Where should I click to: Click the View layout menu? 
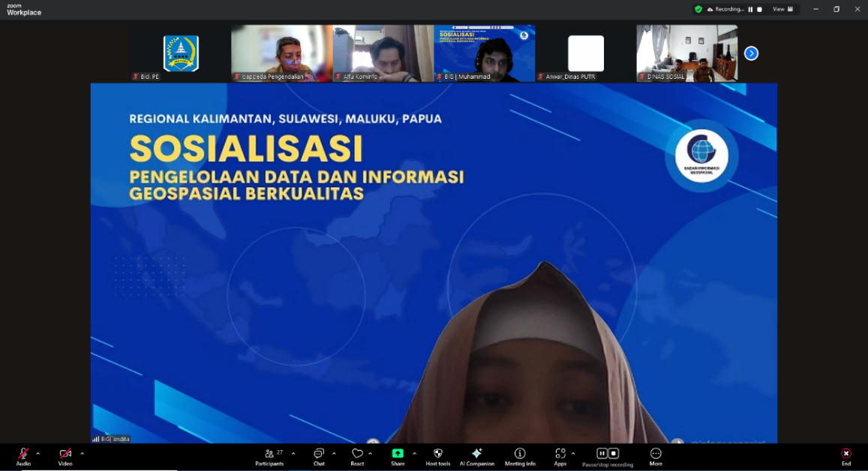[782, 9]
